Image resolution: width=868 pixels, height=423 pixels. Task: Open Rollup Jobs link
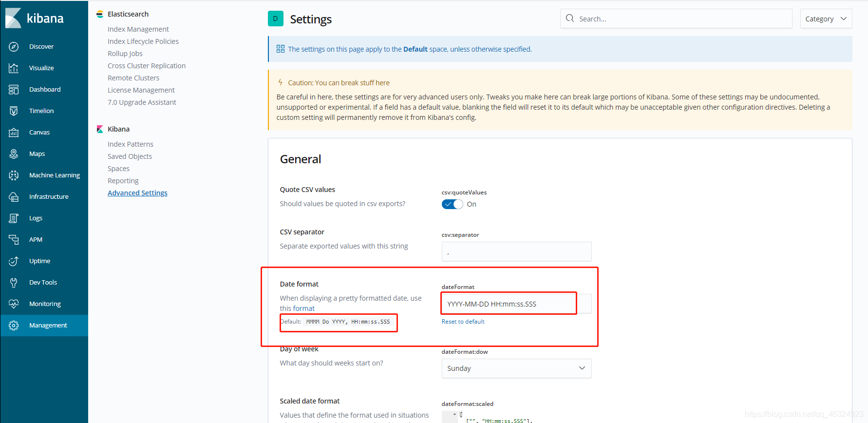(x=125, y=54)
